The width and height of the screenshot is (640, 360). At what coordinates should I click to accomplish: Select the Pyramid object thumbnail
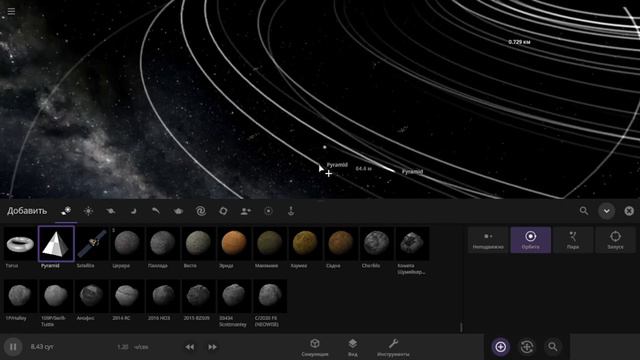click(56, 244)
